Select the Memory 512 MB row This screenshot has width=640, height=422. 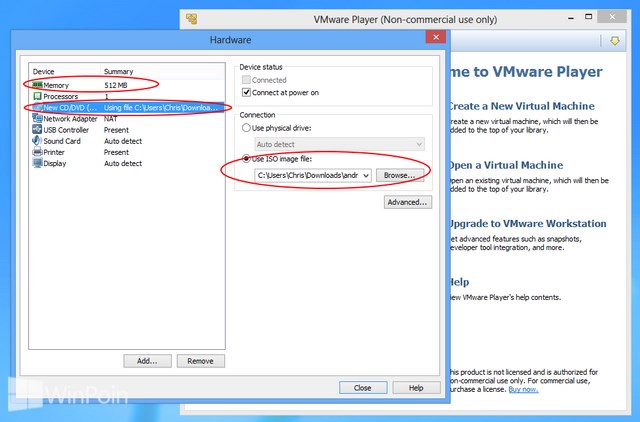point(128,85)
